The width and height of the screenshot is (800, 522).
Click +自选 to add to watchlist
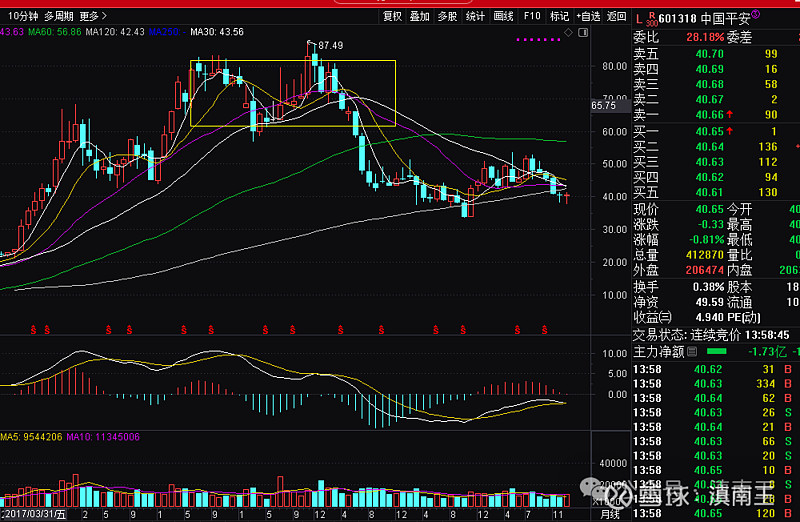click(x=587, y=16)
